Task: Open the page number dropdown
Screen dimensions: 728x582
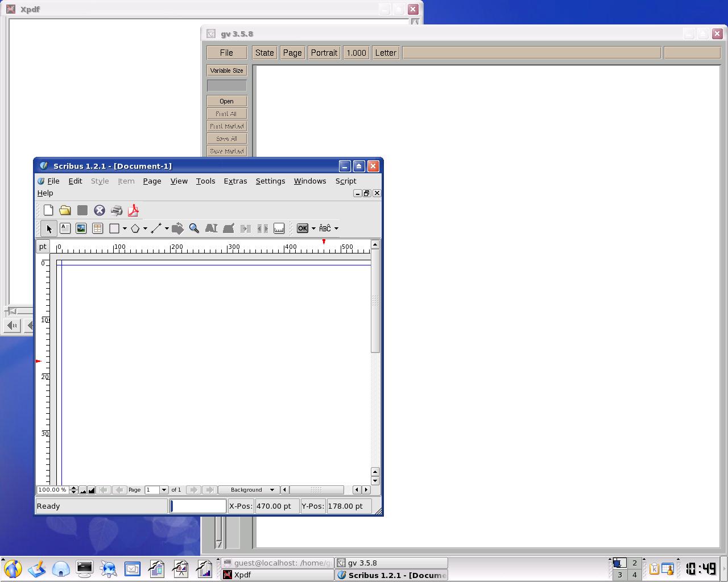Action: pyautogui.click(x=164, y=490)
